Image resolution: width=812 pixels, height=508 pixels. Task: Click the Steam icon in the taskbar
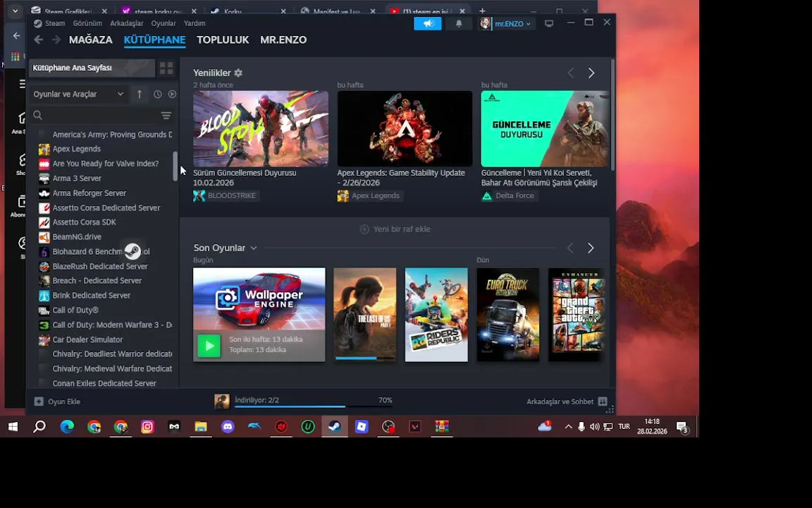[335, 427]
